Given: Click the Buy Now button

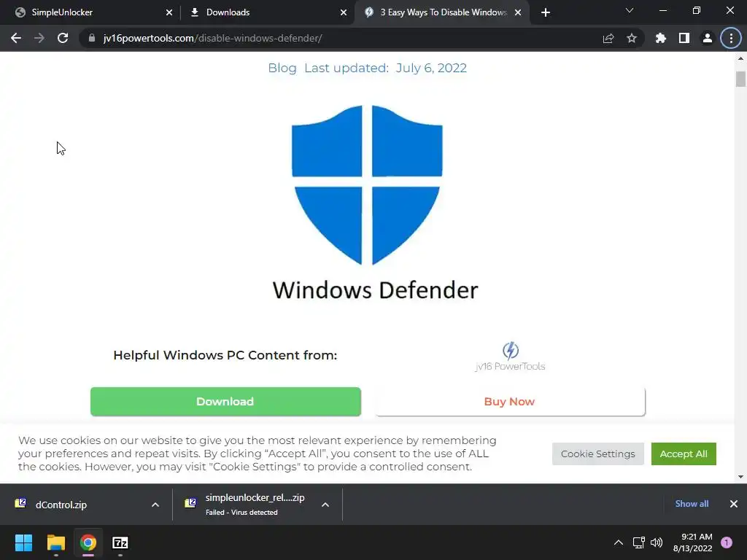Looking at the screenshot, I should coord(510,402).
